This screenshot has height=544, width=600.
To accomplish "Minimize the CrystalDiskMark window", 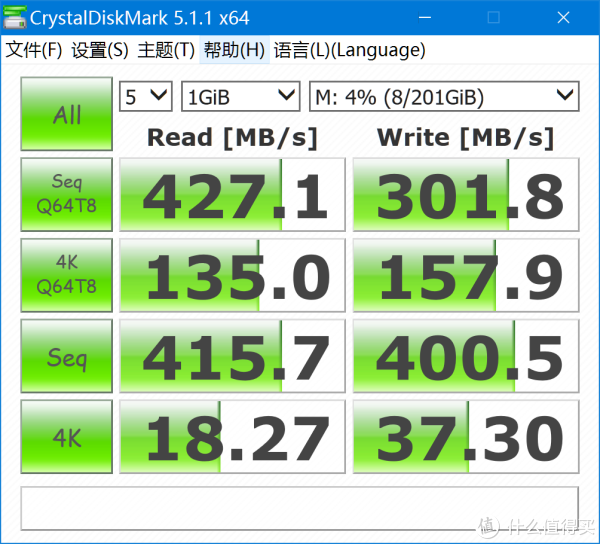I will (x=425, y=17).
